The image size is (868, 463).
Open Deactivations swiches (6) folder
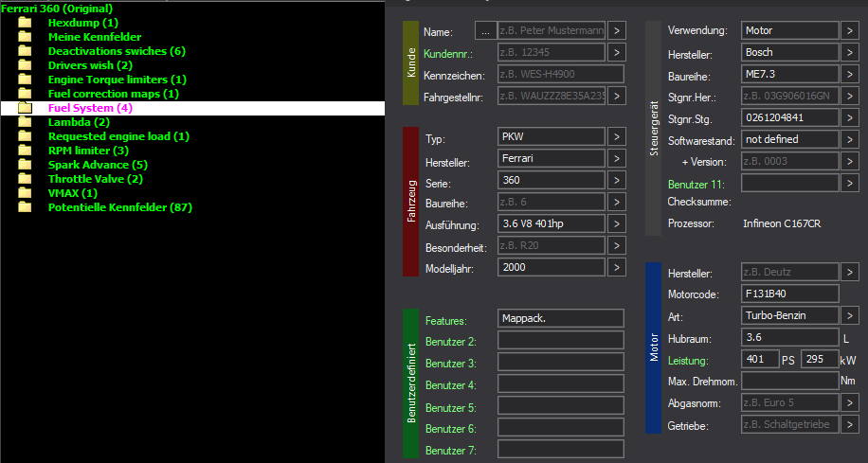coord(117,51)
